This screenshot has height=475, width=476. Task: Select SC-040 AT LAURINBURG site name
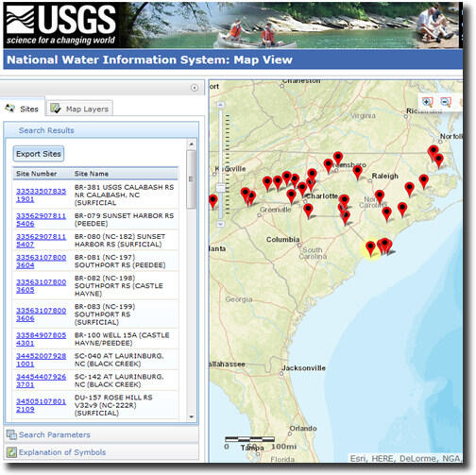(119, 360)
